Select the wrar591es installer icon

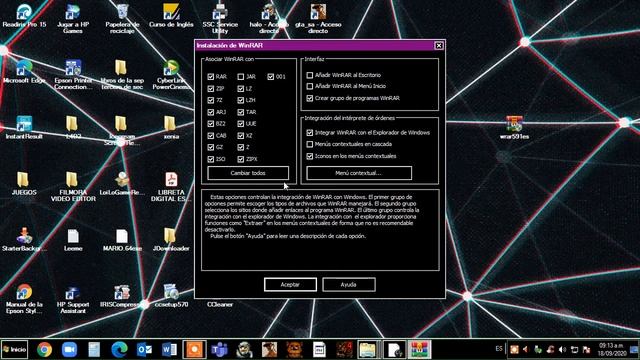(x=514, y=128)
